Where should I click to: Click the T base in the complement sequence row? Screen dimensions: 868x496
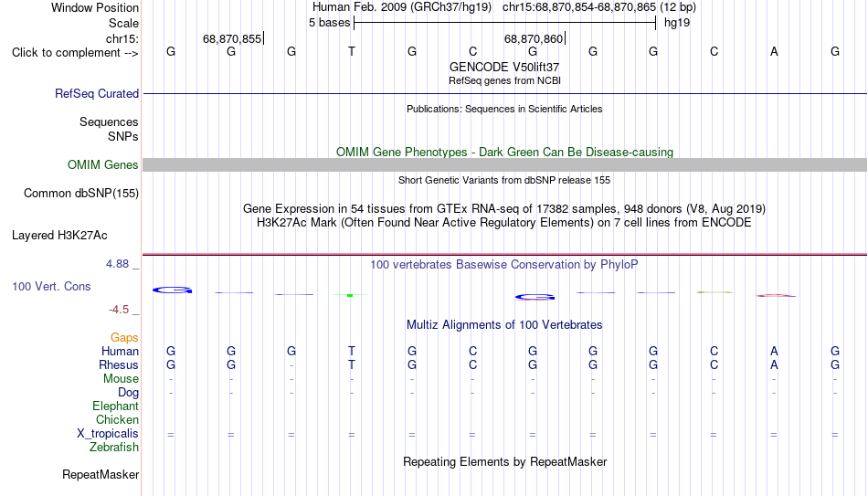[x=352, y=52]
